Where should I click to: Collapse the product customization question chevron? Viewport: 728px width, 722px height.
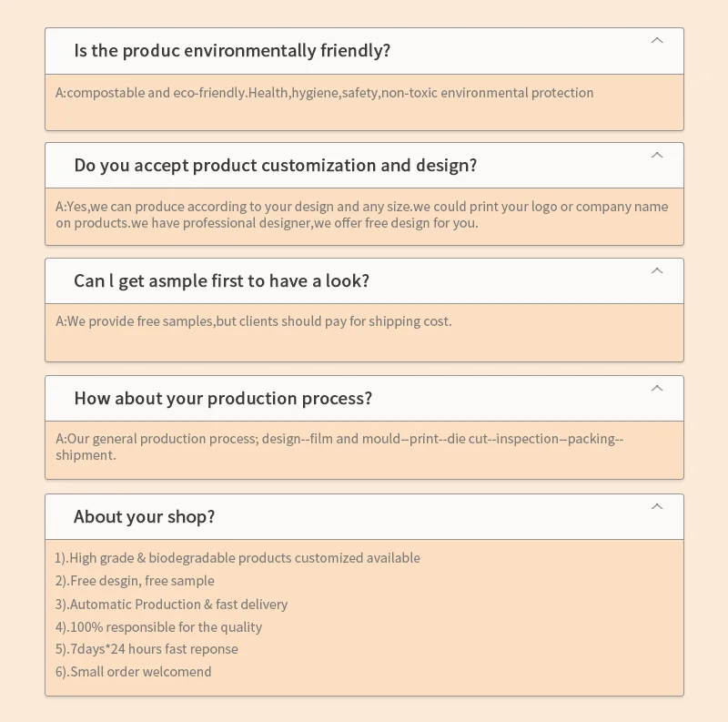click(657, 156)
